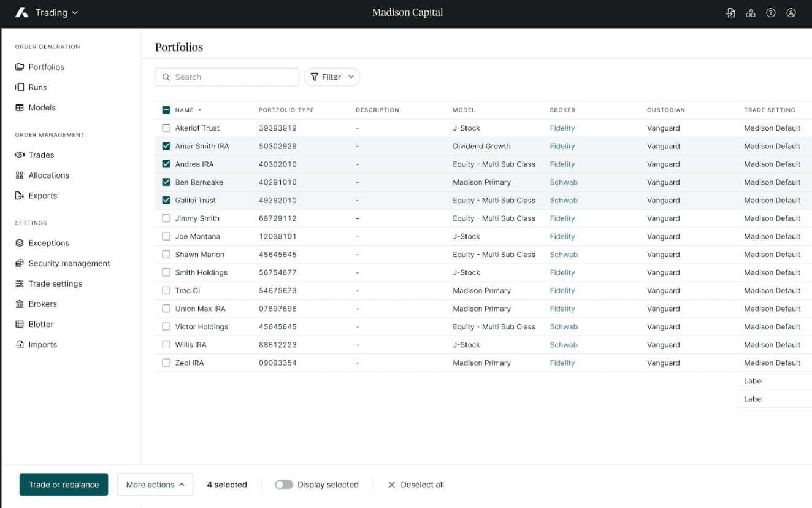Open the Trading app switcher dropdown
Screen dimensions: 812x508
coord(56,13)
